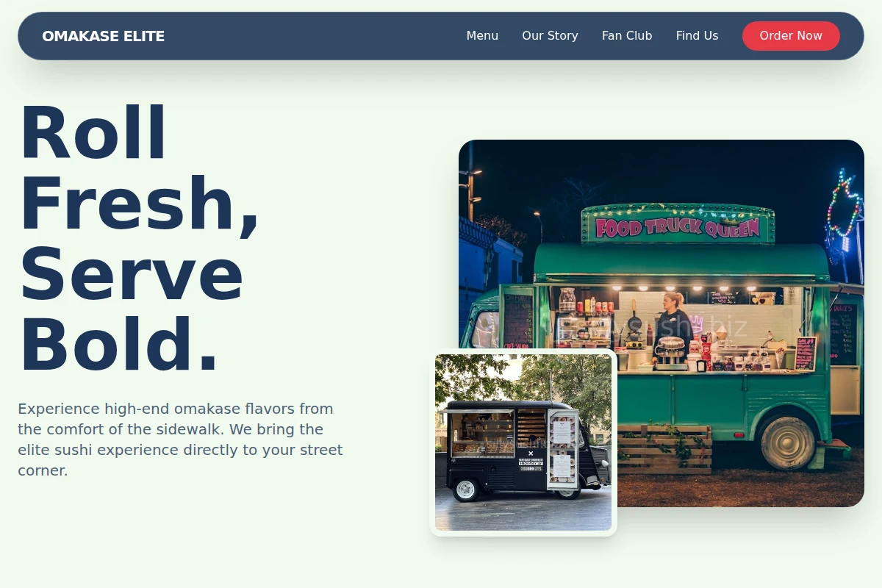This screenshot has height=588, width=882.
Task: Click the omakase flavors description paragraph
Action: [x=181, y=440]
